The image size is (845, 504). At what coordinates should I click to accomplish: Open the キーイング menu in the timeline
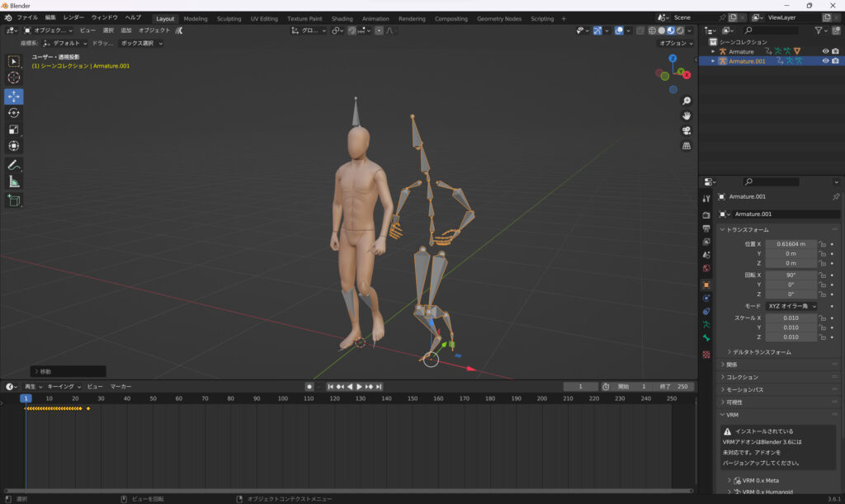pyautogui.click(x=62, y=386)
